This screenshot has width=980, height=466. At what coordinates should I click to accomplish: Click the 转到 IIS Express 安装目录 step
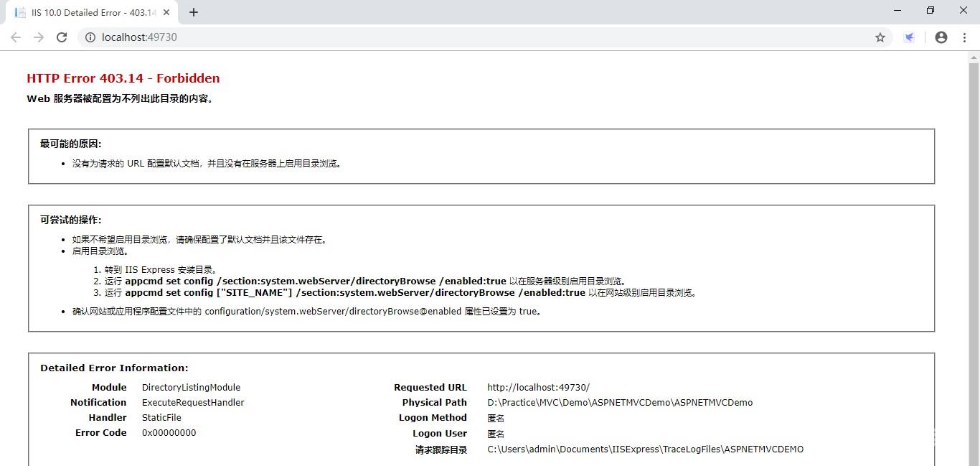coord(161,270)
